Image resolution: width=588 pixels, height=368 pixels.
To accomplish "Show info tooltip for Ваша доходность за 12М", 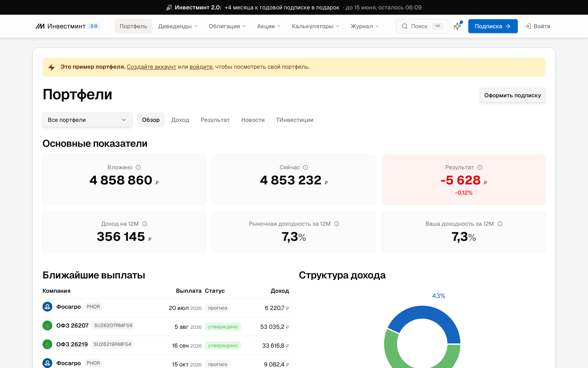I will (500, 224).
